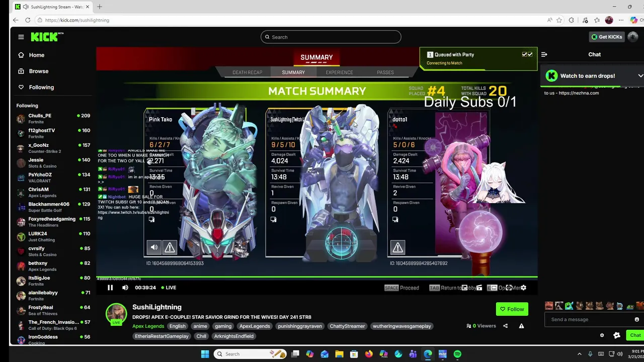
Task: Click the stream progress bar
Action: click(316, 277)
